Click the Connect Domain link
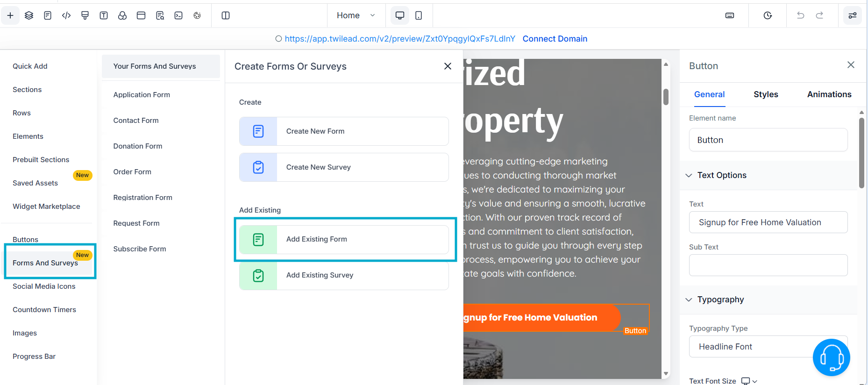The height and width of the screenshot is (385, 868). click(x=555, y=39)
